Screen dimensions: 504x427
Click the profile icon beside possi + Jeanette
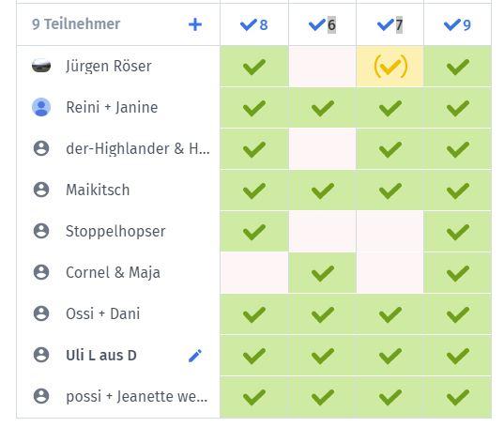(x=41, y=396)
